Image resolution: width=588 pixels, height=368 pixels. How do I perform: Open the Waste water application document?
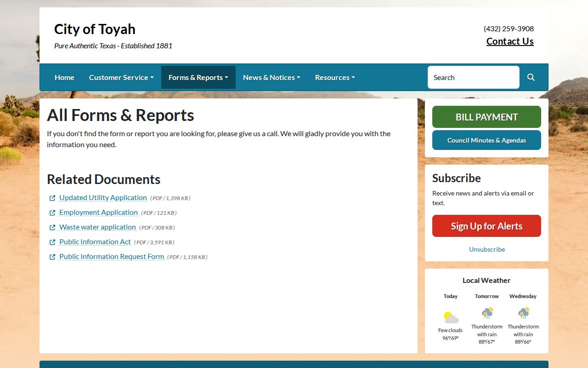pos(97,227)
